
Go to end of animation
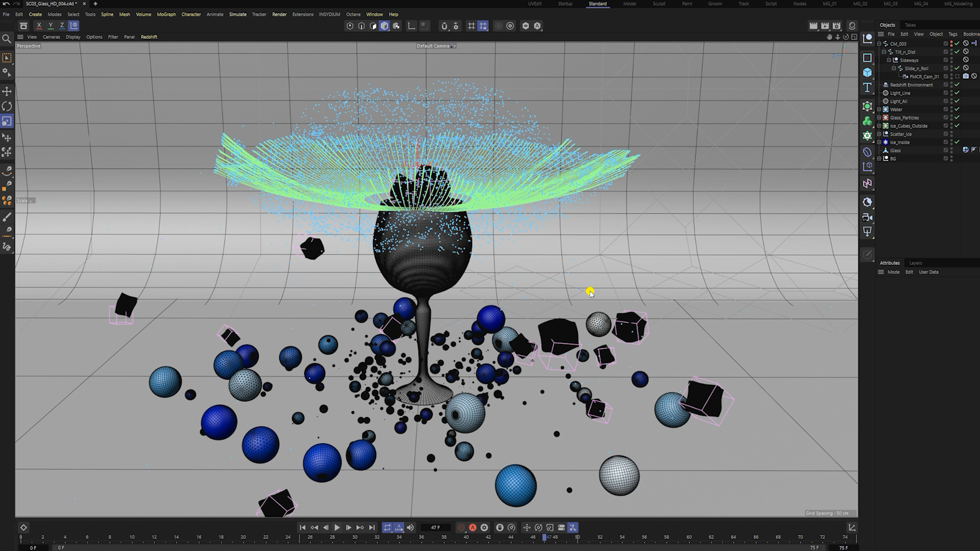click(372, 528)
